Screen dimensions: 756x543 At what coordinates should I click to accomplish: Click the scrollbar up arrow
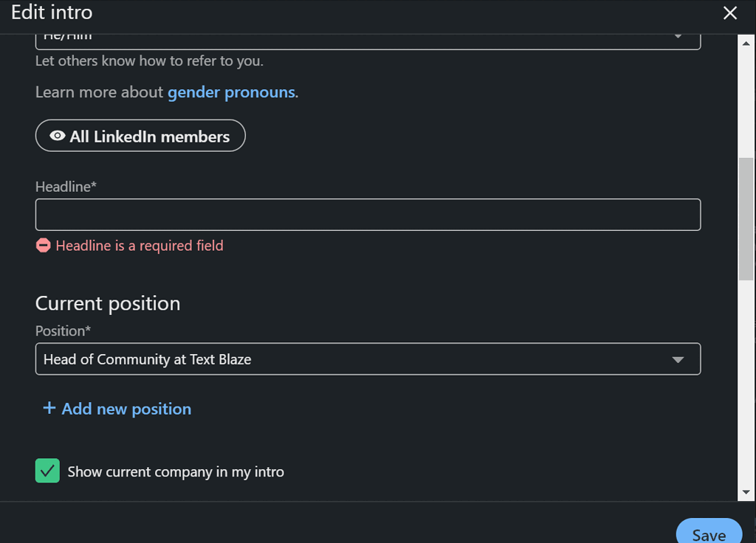(746, 43)
